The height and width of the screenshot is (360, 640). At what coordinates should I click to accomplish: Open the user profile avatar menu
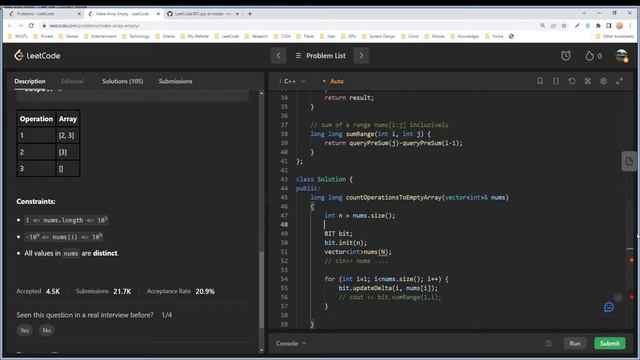click(622, 56)
